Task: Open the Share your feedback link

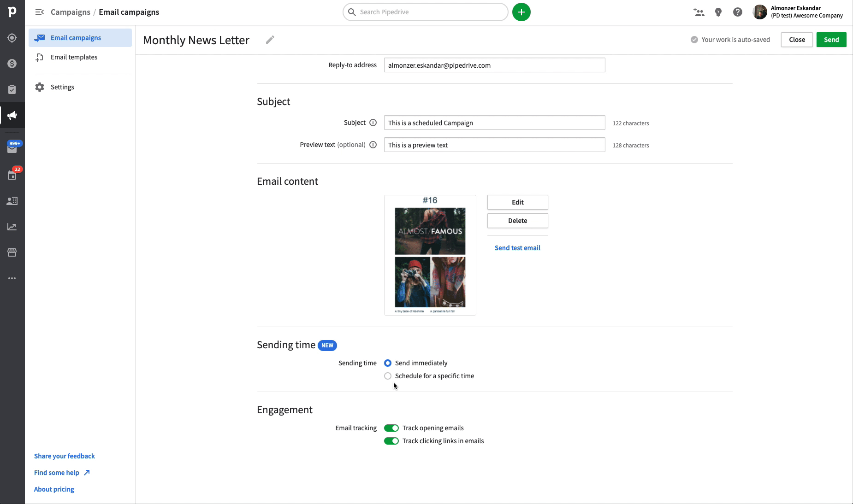Action: coord(65,456)
